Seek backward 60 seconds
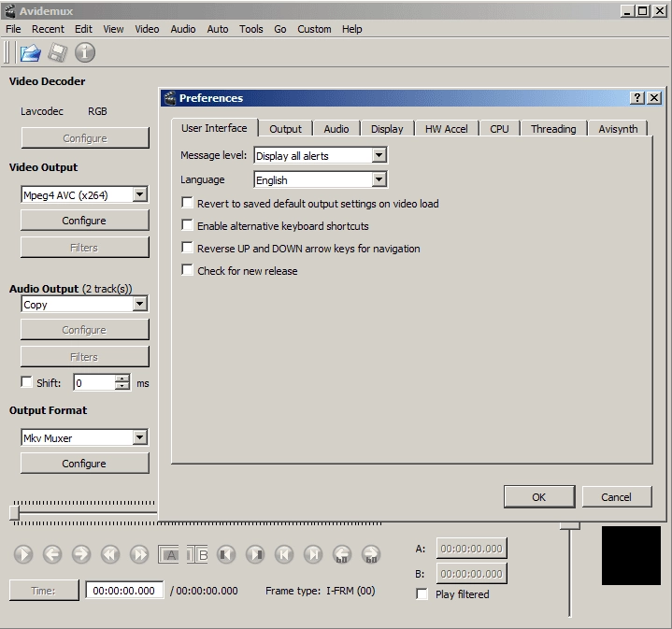 pyautogui.click(x=342, y=554)
